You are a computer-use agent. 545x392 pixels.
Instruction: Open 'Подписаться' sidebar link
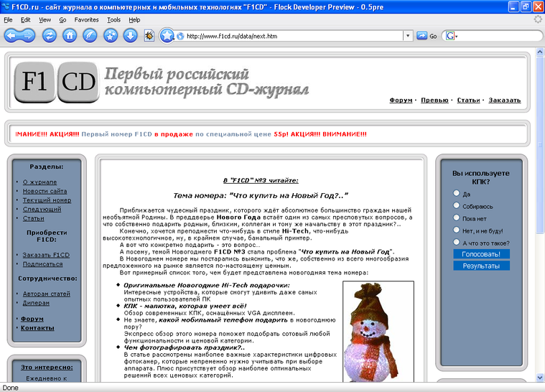pos(43,264)
